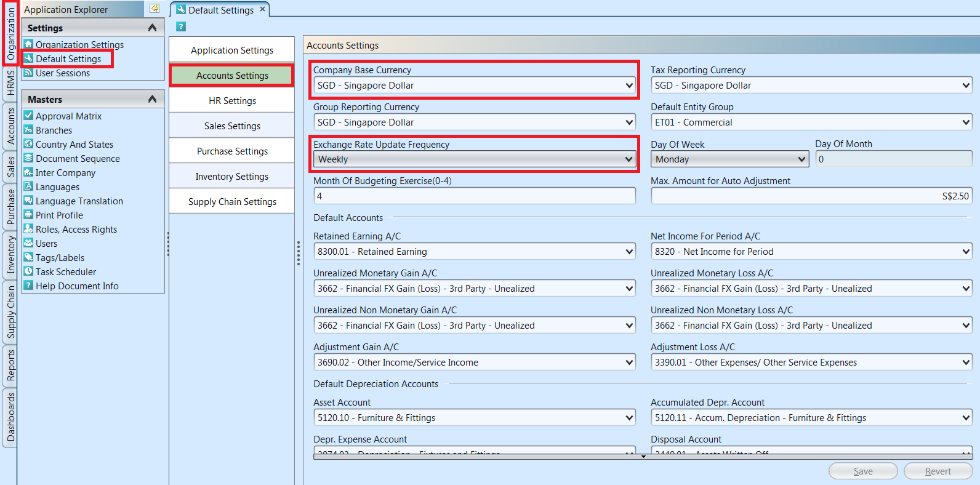Screen dimensions: 980x485
Task: Click the Tags/Labels icon
Action: (28, 257)
